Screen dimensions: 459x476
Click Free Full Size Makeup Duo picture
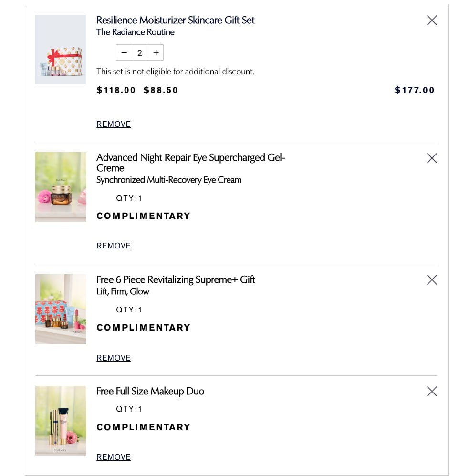(x=61, y=421)
